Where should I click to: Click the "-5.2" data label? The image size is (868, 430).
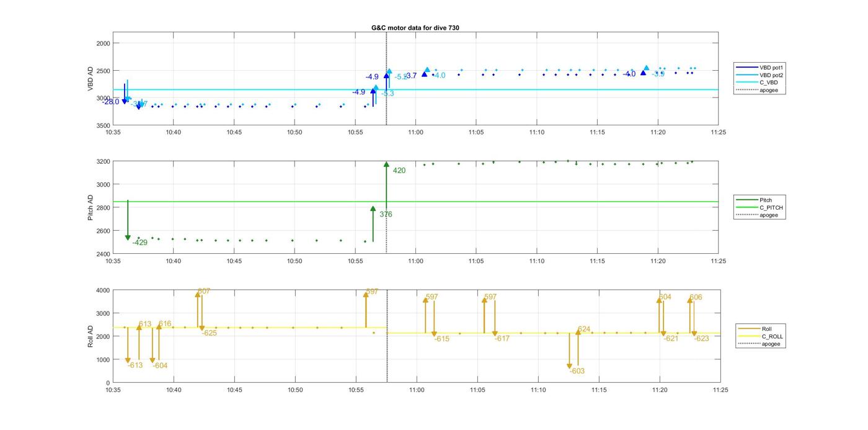click(402, 77)
